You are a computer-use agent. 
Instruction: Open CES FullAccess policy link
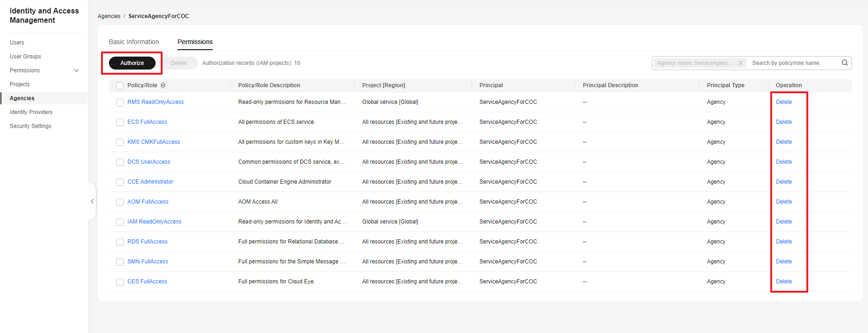(x=147, y=282)
